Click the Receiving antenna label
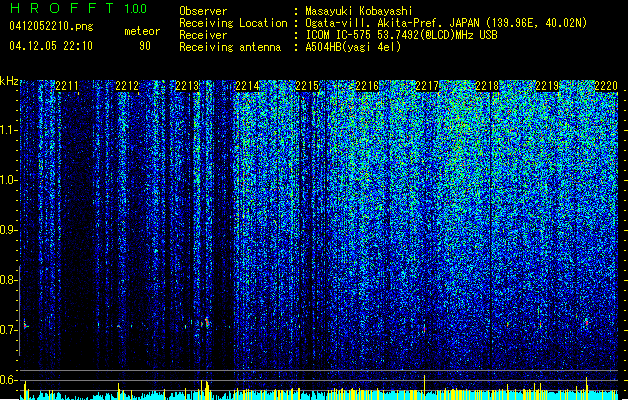The width and height of the screenshot is (629, 400). coord(230,47)
